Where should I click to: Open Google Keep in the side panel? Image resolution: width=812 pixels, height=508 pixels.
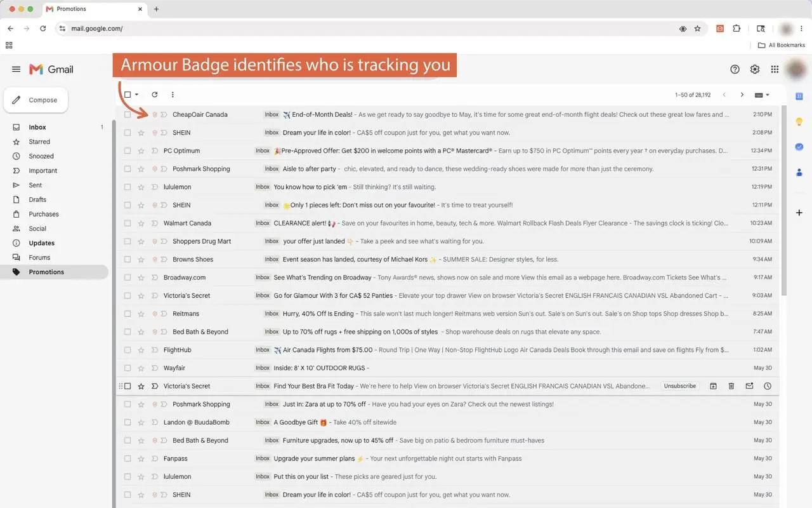pyautogui.click(x=799, y=121)
